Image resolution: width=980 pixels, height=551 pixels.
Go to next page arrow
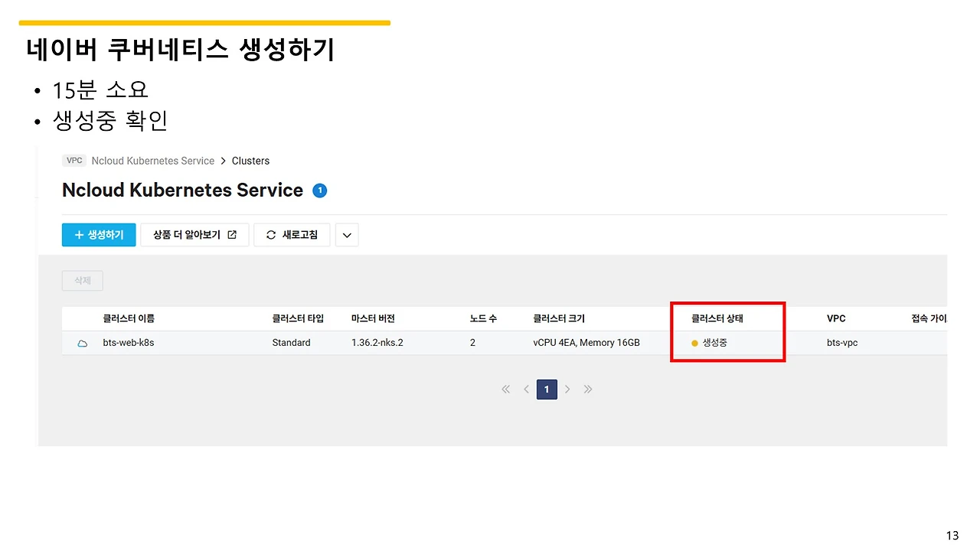567,390
